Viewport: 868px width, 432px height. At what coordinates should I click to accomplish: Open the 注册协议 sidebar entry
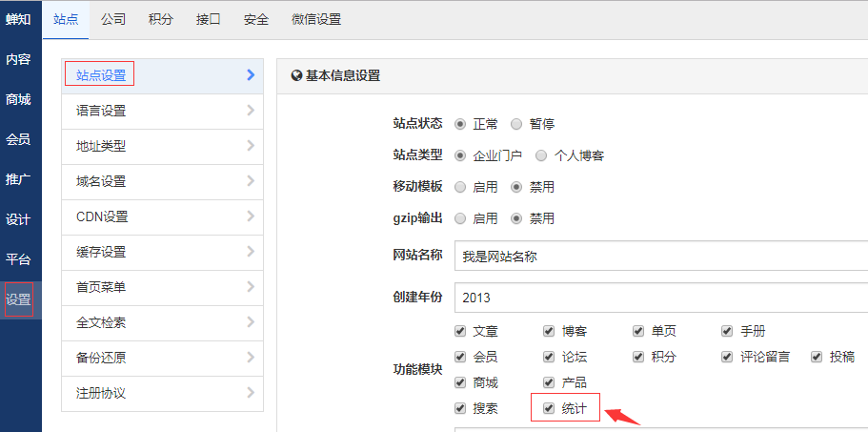(162, 394)
